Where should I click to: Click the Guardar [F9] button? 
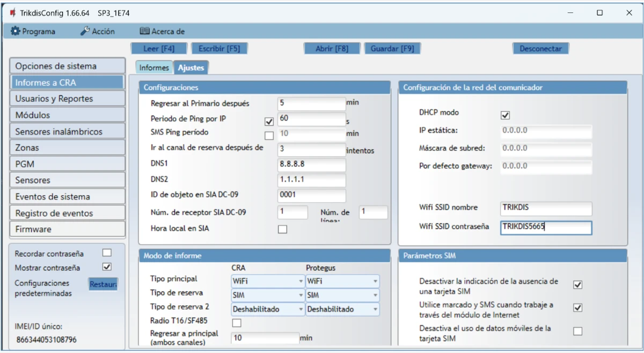pyautogui.click(x=392, y=48)
